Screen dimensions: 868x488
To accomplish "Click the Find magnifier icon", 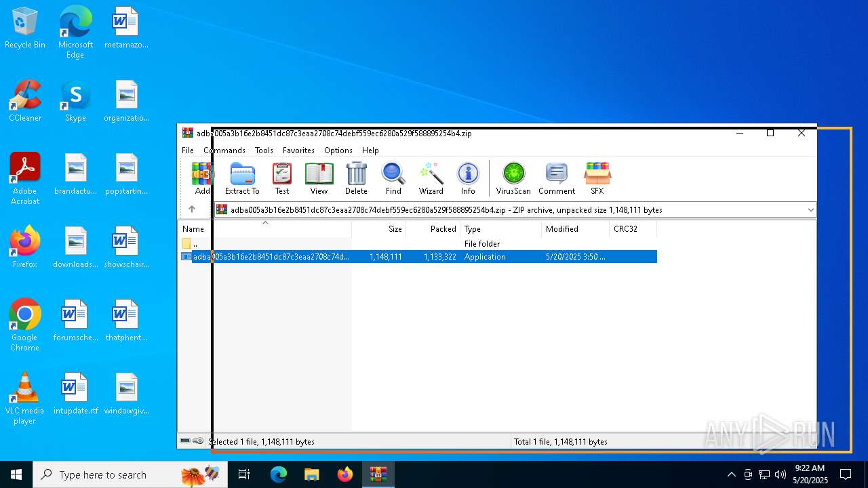I will 393,179.
